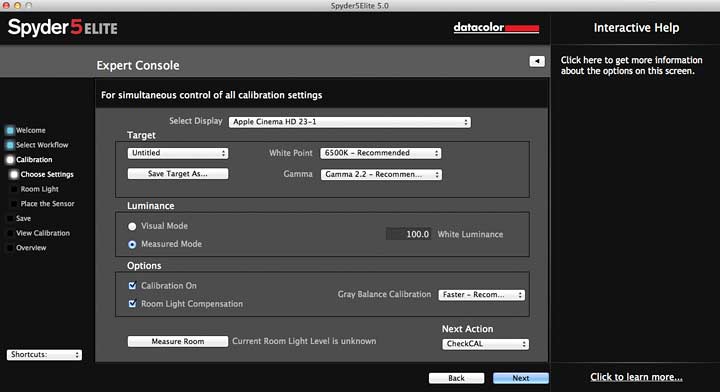The width and height of the screenshot is (720, 392).
Task: Click the White Luminance value field
Action: click(x=408, y=234)
